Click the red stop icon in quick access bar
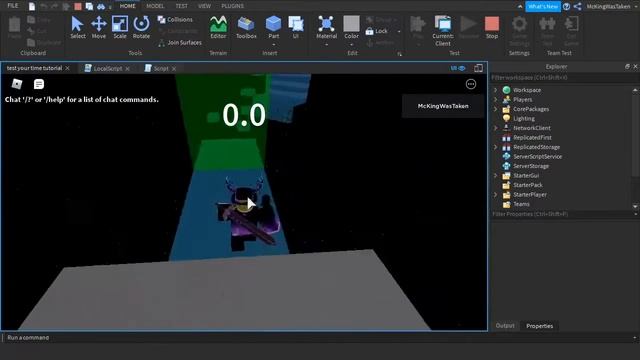Screen dimensions: 640x360 (x=78, y=7)
